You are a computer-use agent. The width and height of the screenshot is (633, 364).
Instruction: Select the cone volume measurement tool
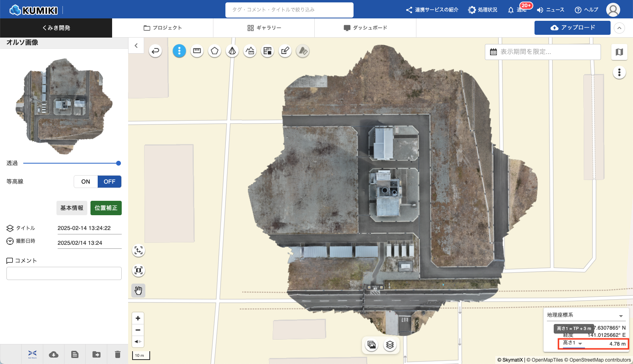pyautogui.click(x=232, y=51)
